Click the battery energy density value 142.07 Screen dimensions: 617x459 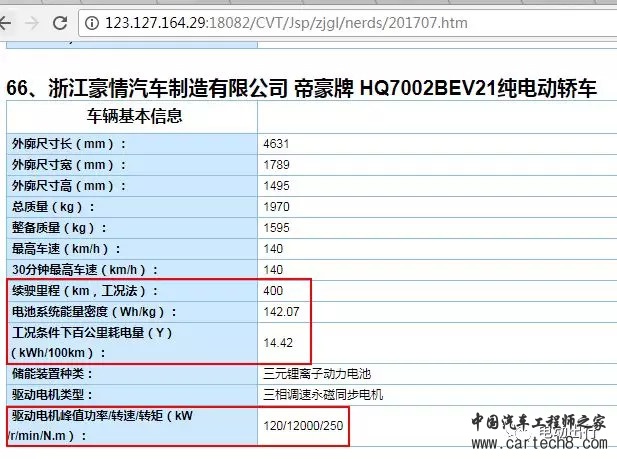(280, 311)
